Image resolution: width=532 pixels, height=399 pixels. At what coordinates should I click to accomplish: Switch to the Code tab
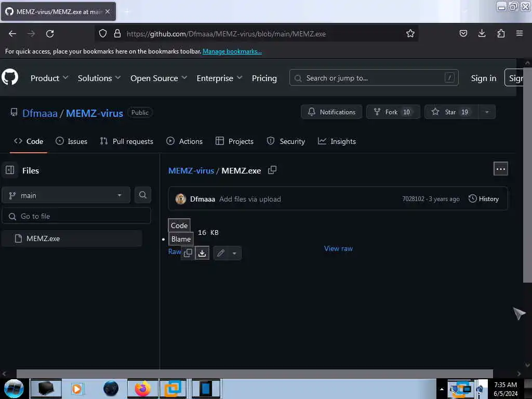29,141
